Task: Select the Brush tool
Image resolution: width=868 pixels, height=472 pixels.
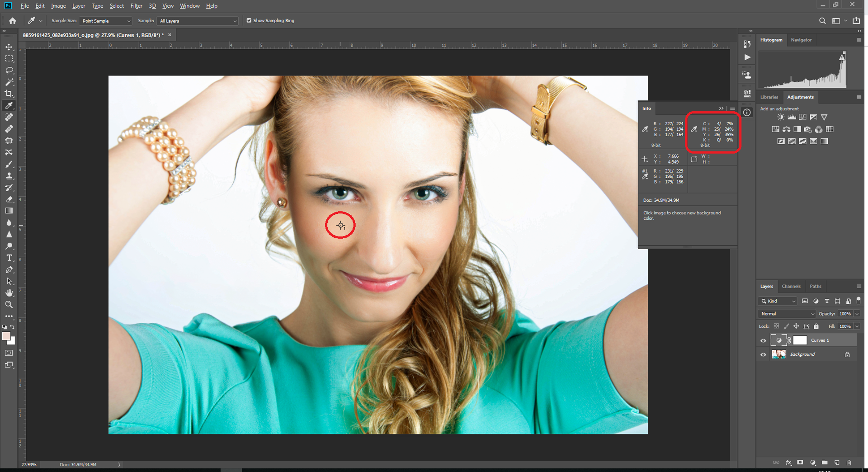Action: (9, 164)
